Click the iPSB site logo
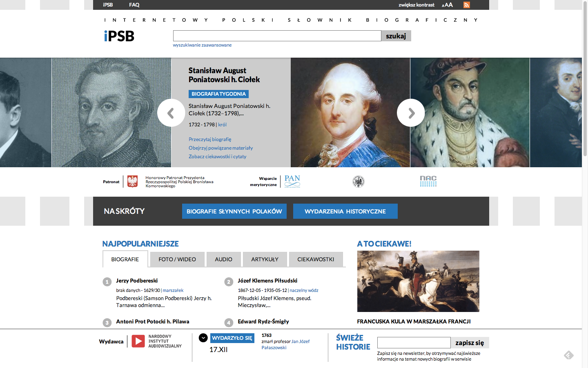Screen dimensions: 588x368 [119, 36]
